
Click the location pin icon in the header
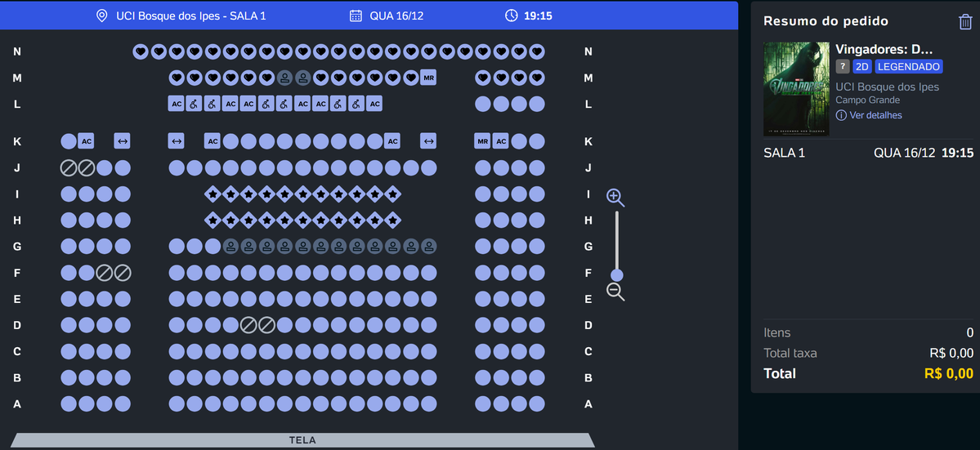coord(101,16)
